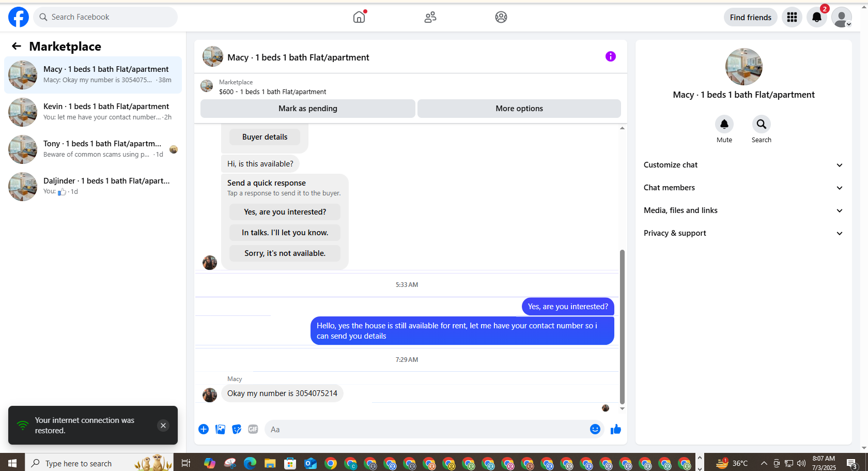Go back using Marketplace arrow
This screenshot has width=868, height=471.
[x=17, y=46]
